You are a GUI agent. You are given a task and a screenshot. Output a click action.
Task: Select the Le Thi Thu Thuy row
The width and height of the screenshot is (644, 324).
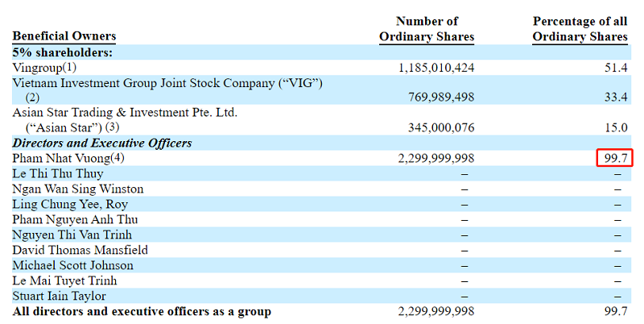[x=321, y=173]
